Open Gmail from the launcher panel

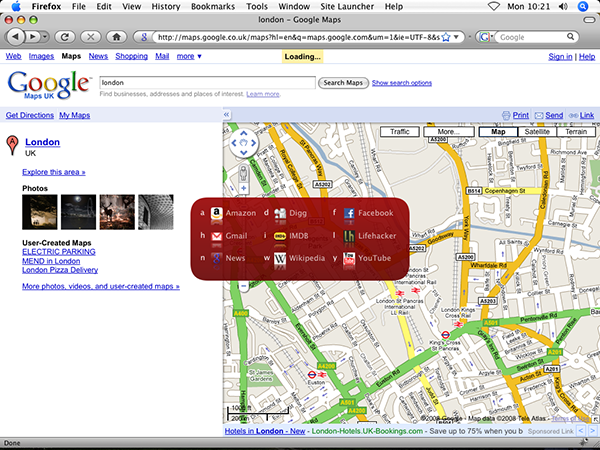[229, 236]
